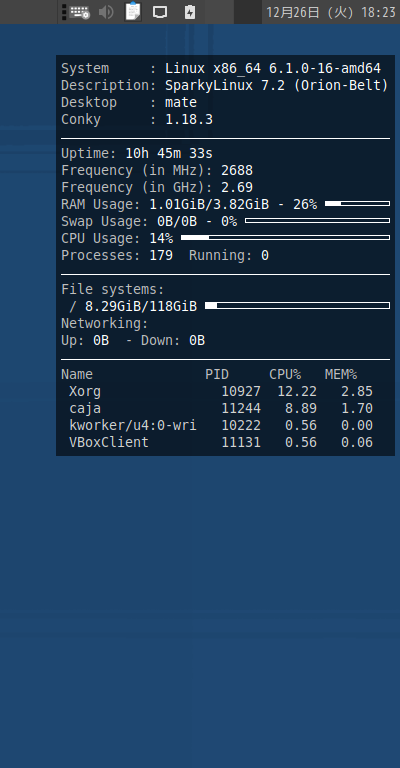The width and height of the screenshot is (400, 768).
Task: Click the MEM% column header
Action: pos(341,375)
